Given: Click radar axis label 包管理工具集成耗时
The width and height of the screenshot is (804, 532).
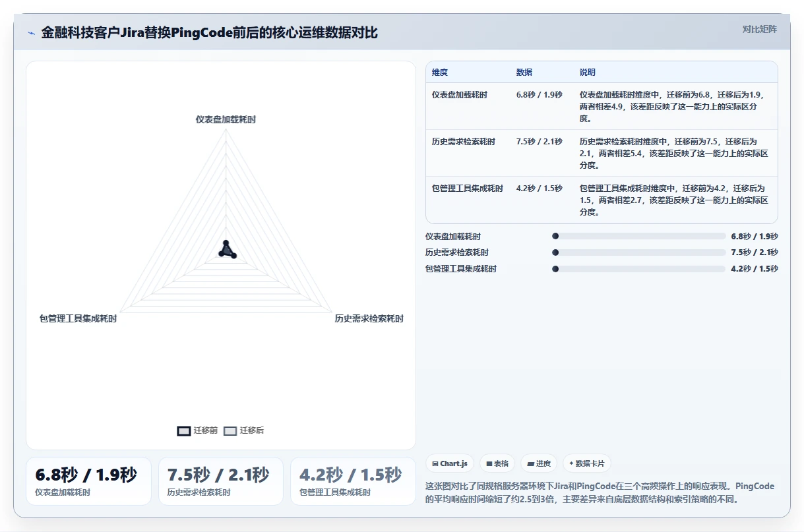Looking at the screenshot, I should [78, 318].
